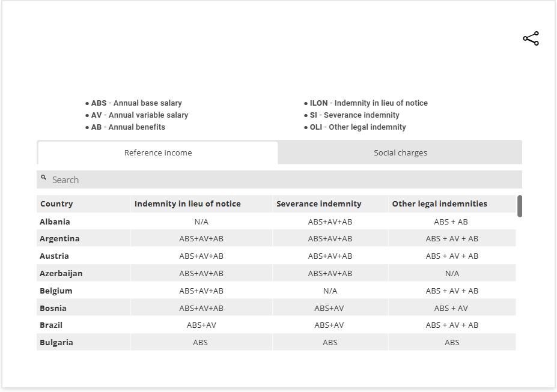Select the Bosnia row label

click(x=53, y=308)
